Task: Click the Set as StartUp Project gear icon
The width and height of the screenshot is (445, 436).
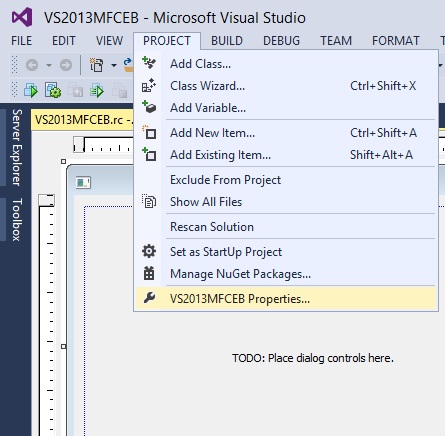Action: click(149, 251)
